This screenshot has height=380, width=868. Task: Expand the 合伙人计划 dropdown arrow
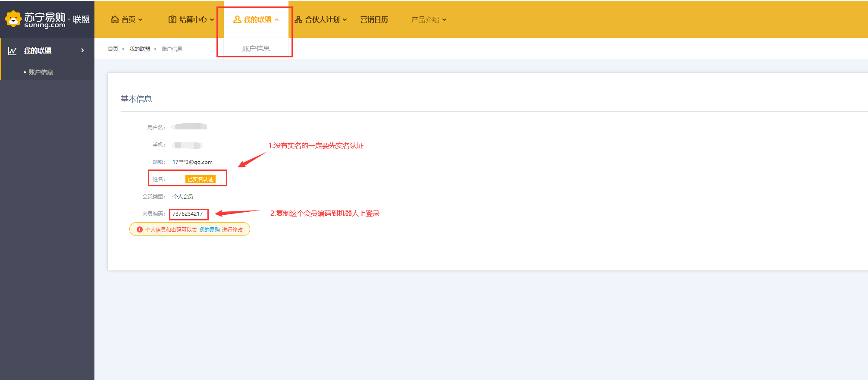click(x=345, y=20)
